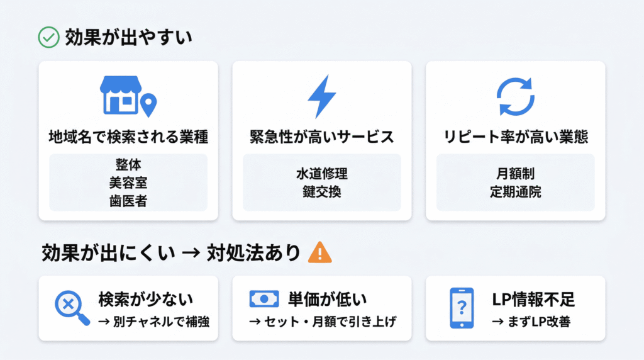Click the green checkmark circle icon

pos(49,38)
